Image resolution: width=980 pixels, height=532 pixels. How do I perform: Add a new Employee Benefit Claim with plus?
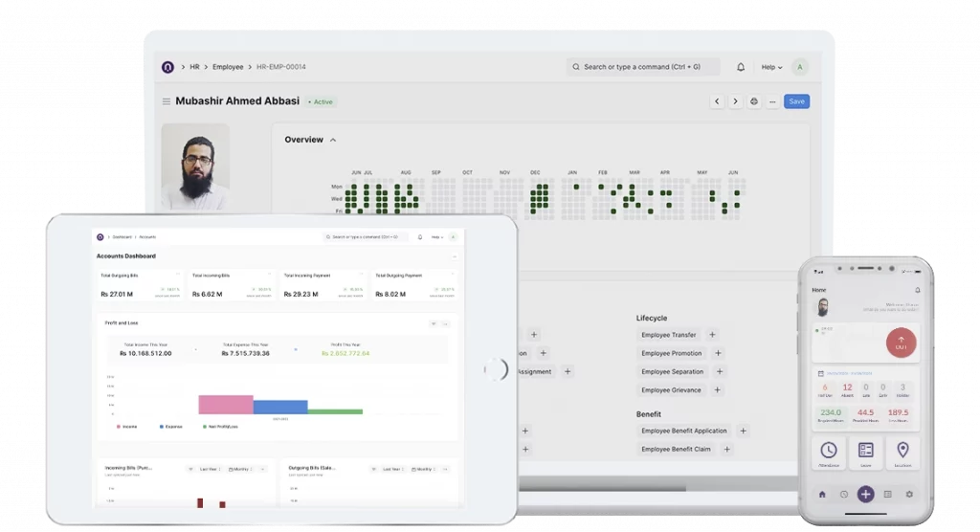[x=727, y=449]
